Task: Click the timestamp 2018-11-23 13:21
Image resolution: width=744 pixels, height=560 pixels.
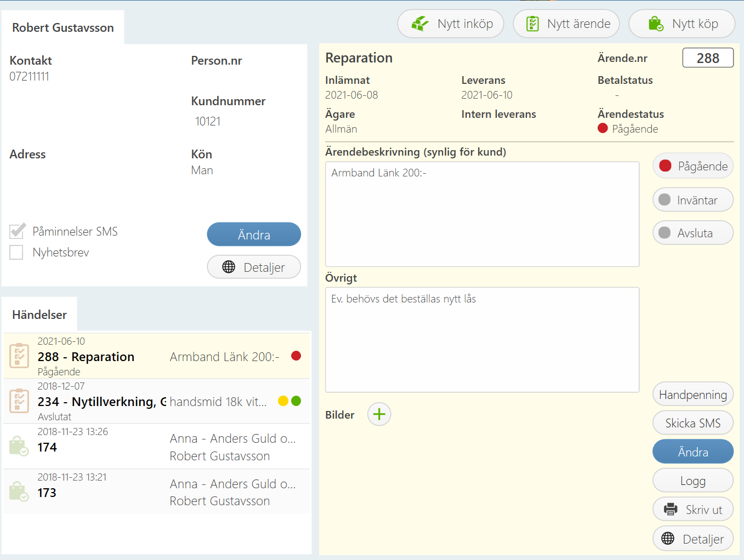Action: (x=72, y=477)
